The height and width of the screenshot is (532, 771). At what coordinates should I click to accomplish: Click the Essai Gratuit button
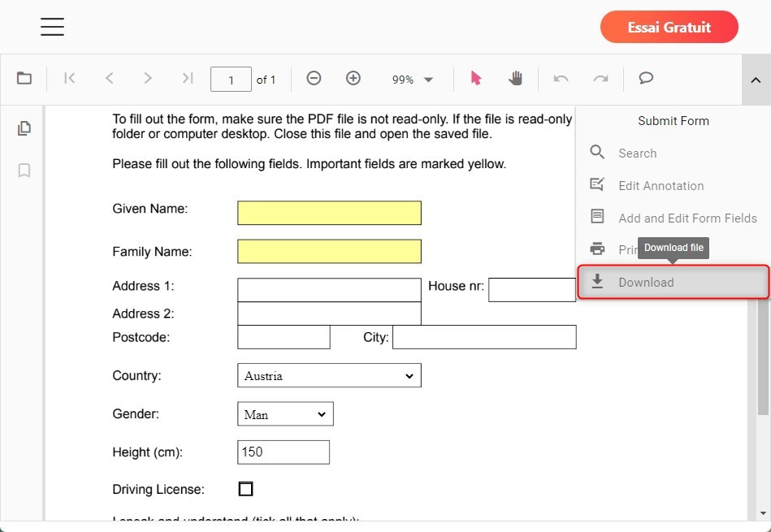[x=668, y=27]
